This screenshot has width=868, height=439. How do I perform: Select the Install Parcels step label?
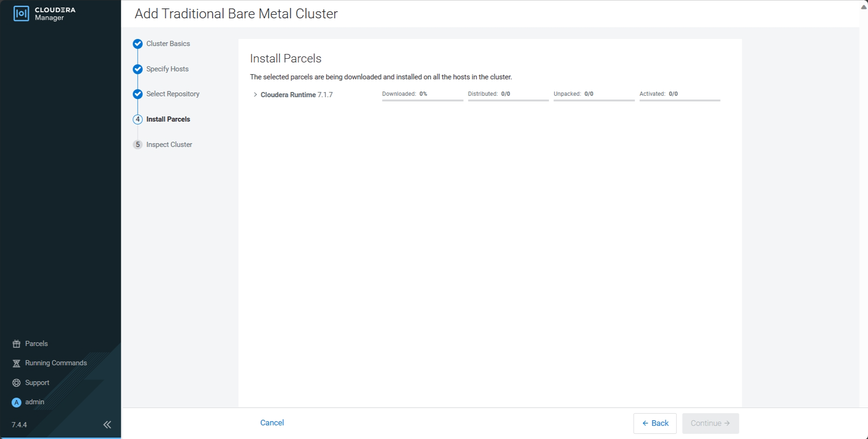coord(168,119)
